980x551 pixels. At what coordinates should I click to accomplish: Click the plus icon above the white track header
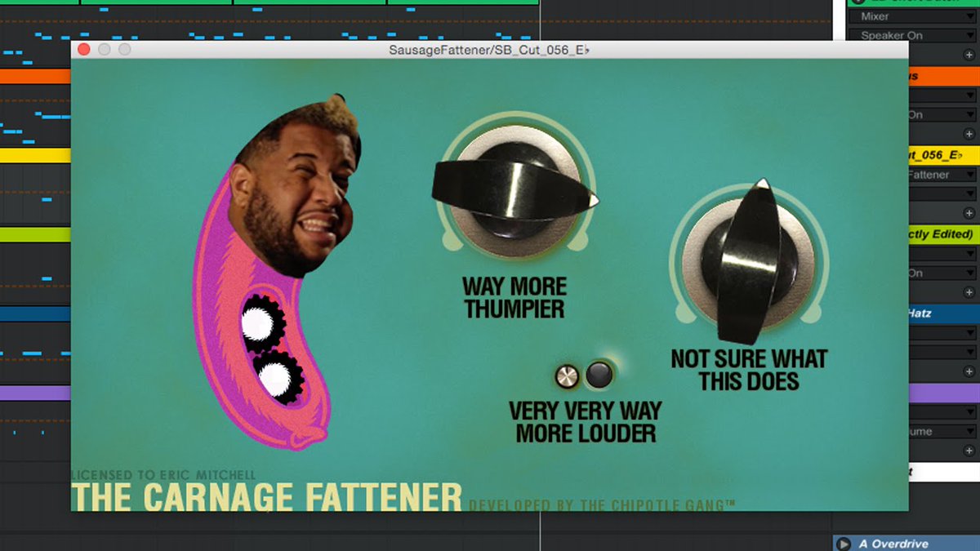pos(969,451)
